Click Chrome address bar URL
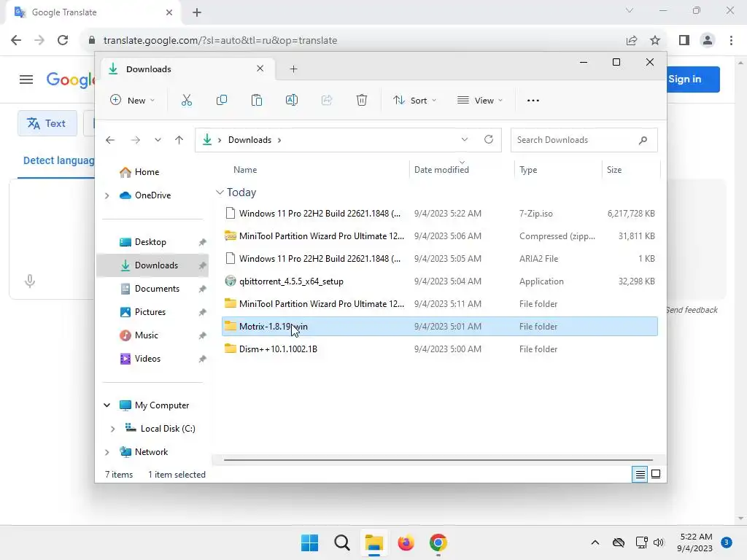 (220, 41)
